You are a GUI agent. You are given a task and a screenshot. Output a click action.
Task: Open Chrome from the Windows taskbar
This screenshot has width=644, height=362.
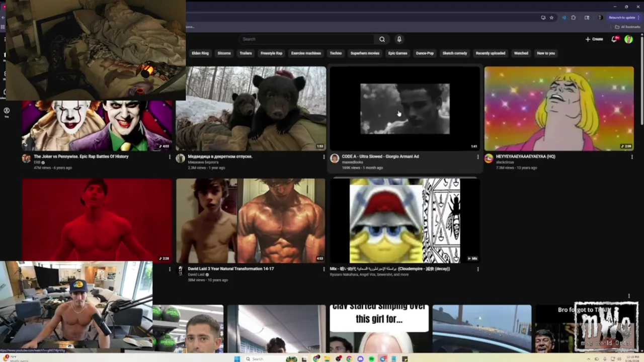coord(349,359)
